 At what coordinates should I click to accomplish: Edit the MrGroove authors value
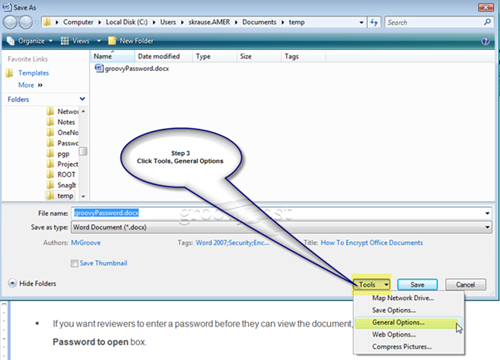pos(86,243)
